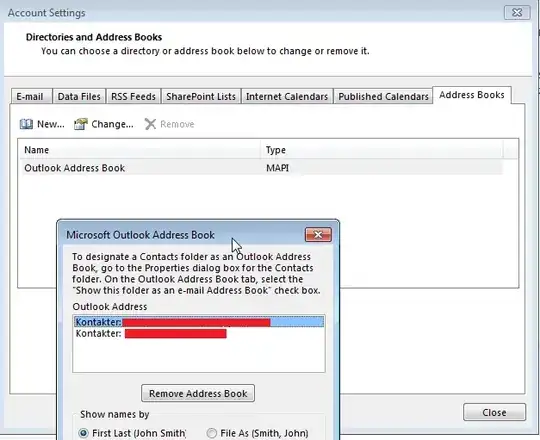Viewport: 540px width, 440px height.
Task: Click the Change... toolbar label
Action: point(112,124)
